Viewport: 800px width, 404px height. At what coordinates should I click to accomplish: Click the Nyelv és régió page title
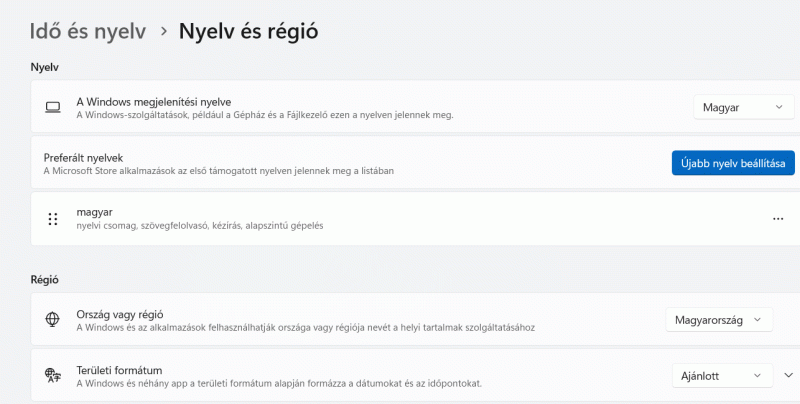click(248, 31)
